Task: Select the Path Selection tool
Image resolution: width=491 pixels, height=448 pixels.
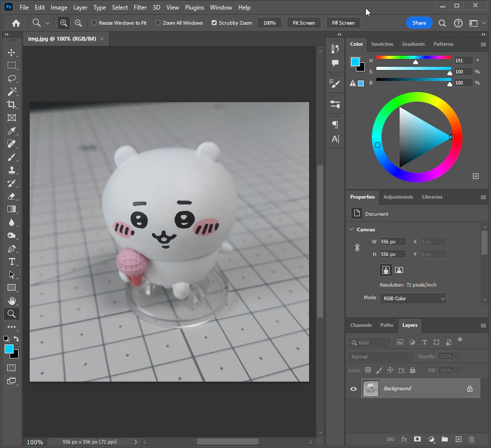Action: (x=12, y=275)
